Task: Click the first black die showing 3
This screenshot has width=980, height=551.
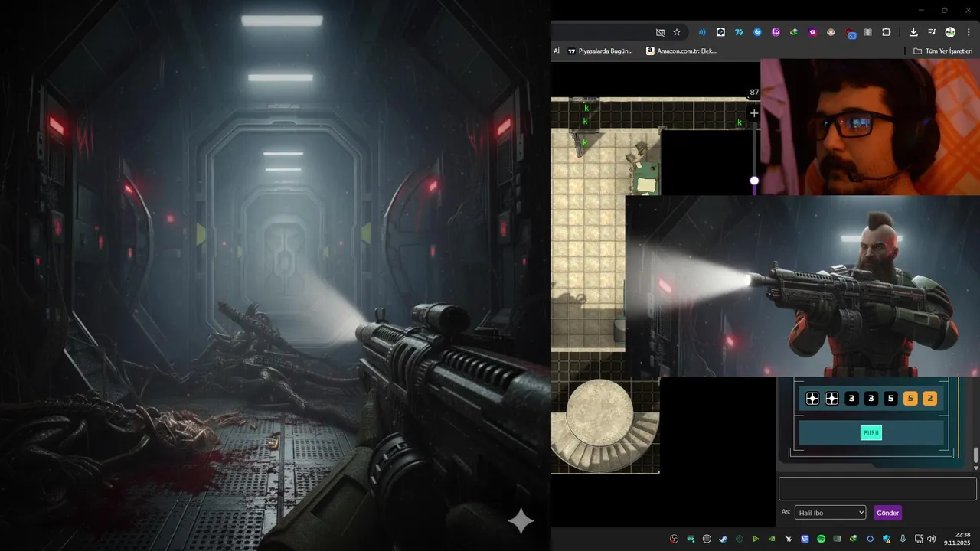Action: [x=851, y=398]
